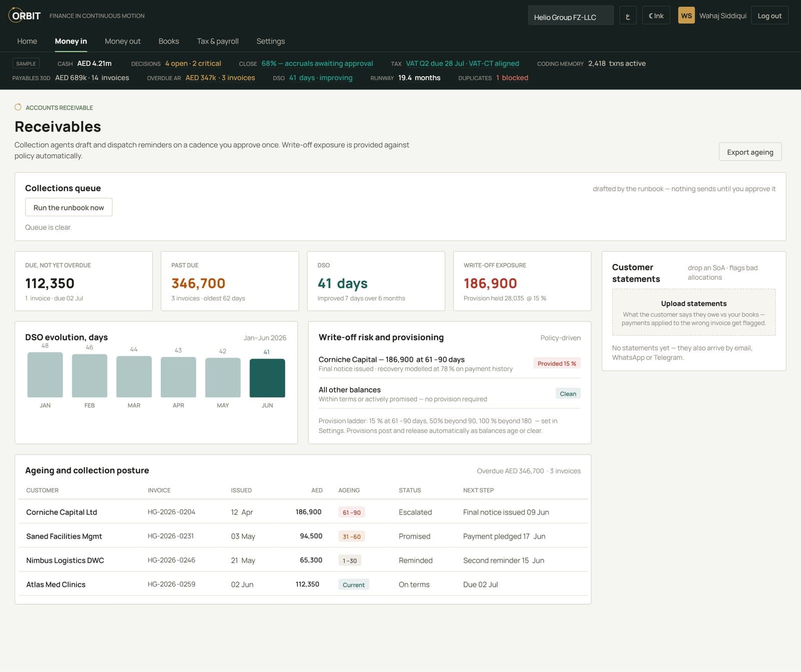Screen dimensions: 801x672
Task: Click invoice HG-2026-0204
Action: point(171,512)
